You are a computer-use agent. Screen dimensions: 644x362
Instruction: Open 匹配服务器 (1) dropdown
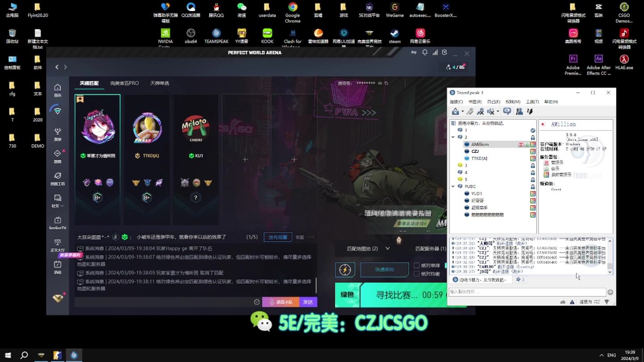pos(431,248)
